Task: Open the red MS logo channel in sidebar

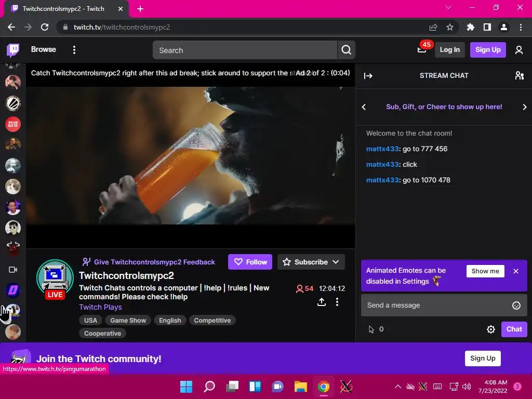Action: tap(13, 124)
